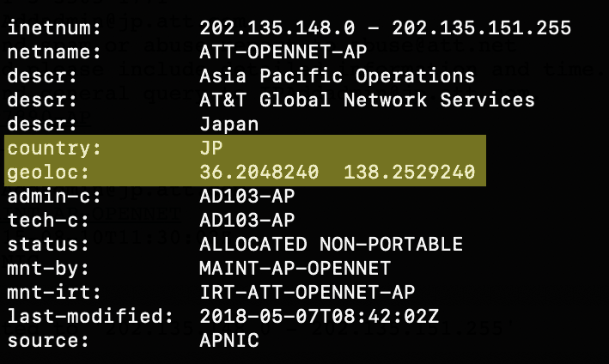Select 'ALLOCATED NON-PORTABLE' status value
The width and height of the screenshot is (609, 364).
pyautogui.click(x=332, y=245)
